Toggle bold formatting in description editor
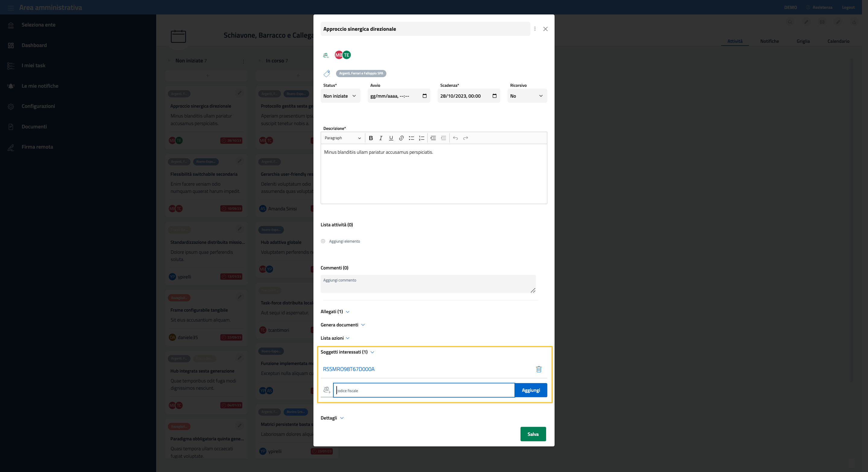868x472 pixels. point(371,138)
